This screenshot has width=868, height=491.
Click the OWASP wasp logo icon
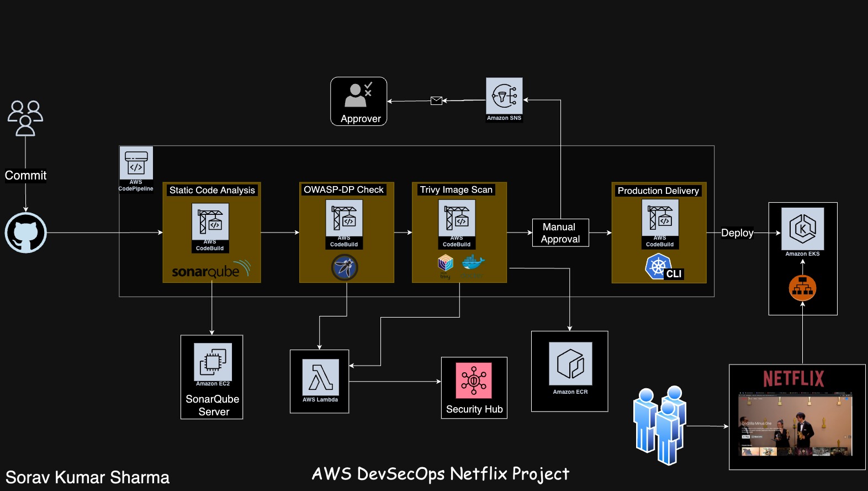pyautogui.click(x=345, y=267)
